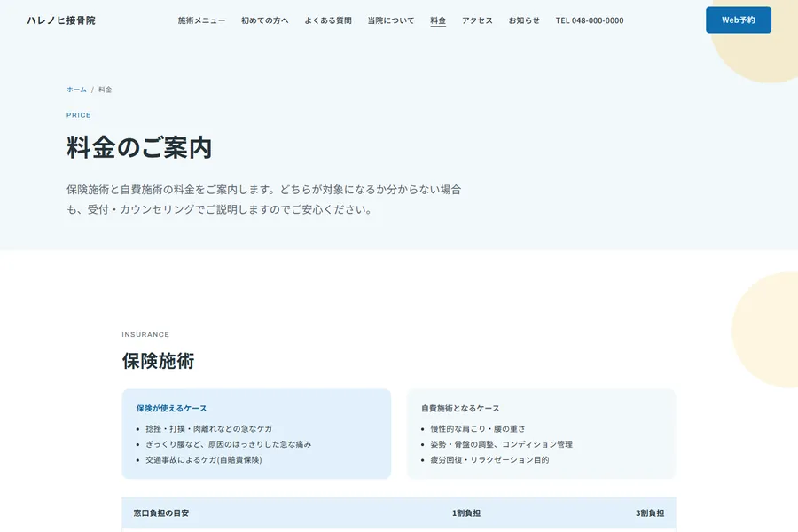798x532 pixels.
Task: Click the 料金 breadcrumb text
Action: pyautogui.click(x=105, y=90)
